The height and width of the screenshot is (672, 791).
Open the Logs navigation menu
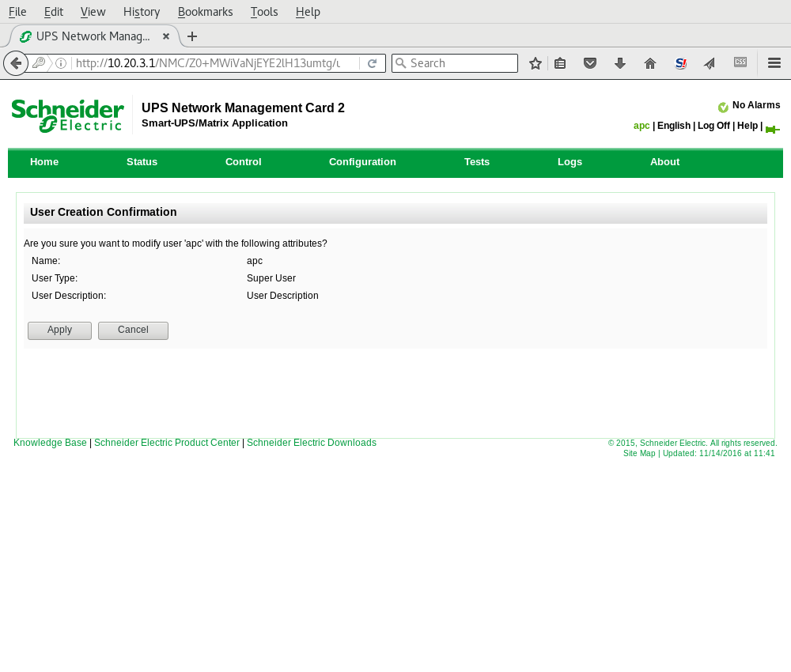coord(570,162)
